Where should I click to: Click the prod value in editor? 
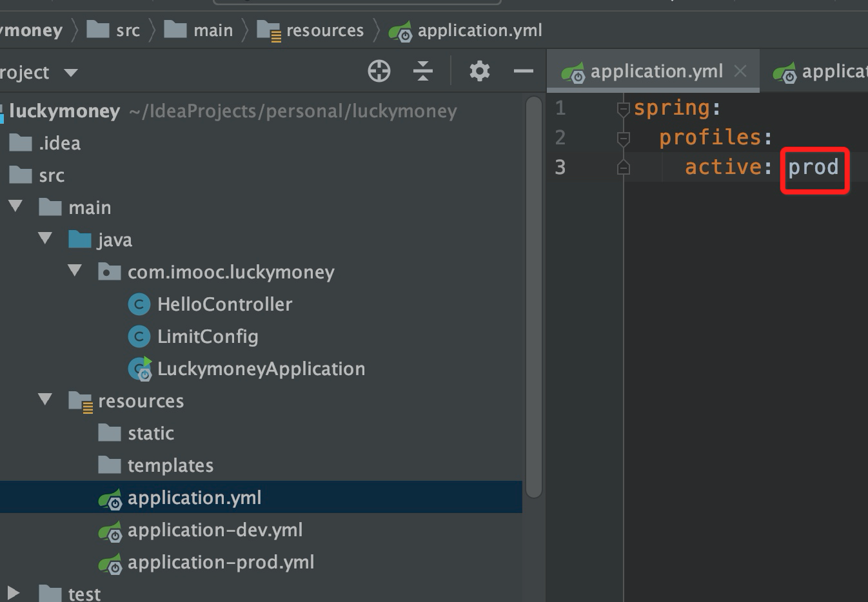tap(813, 168)
